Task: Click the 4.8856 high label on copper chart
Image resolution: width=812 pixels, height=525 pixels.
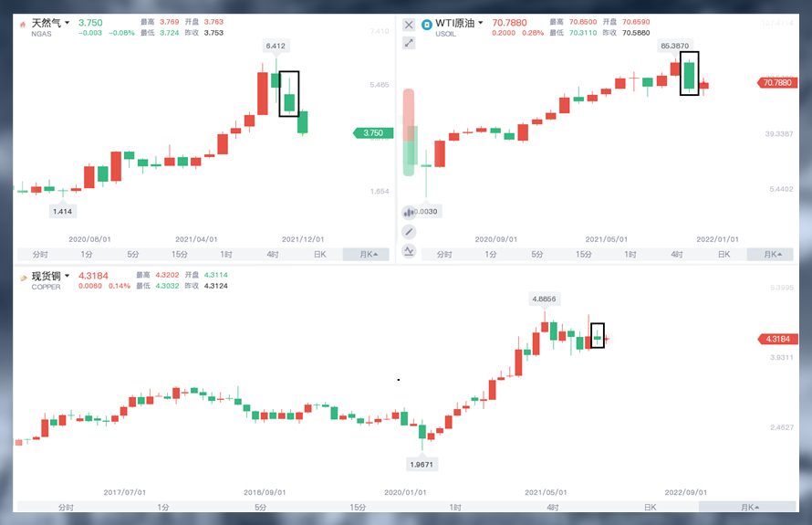Action: [544, 299]
